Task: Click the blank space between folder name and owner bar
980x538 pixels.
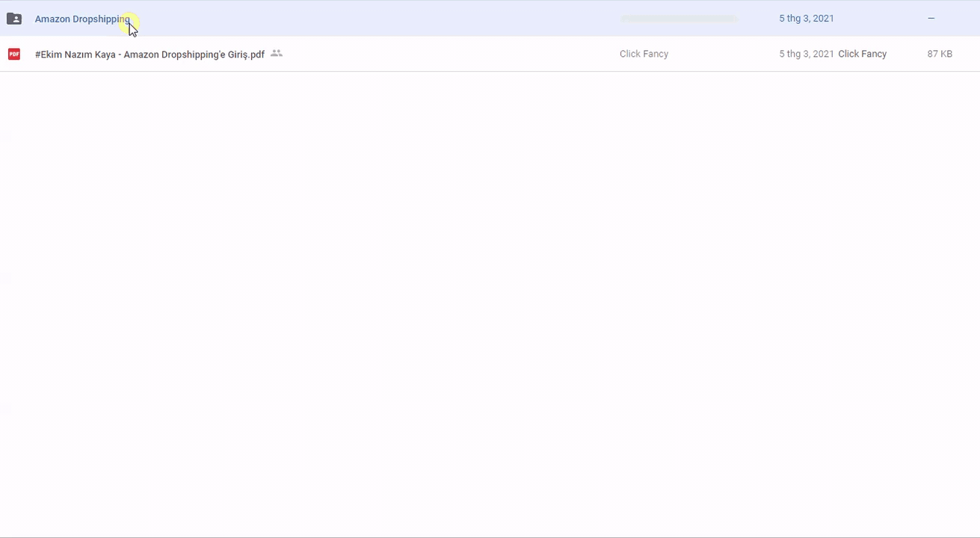Action: 374,19
